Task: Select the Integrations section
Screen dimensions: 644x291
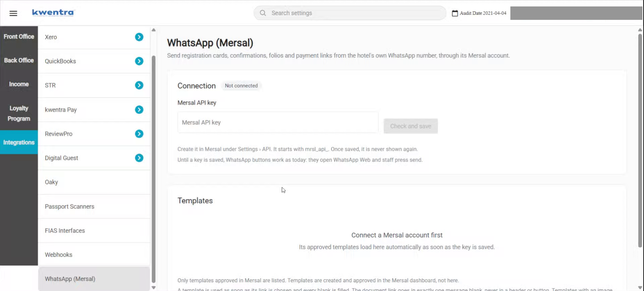Action: click(19, 142)
